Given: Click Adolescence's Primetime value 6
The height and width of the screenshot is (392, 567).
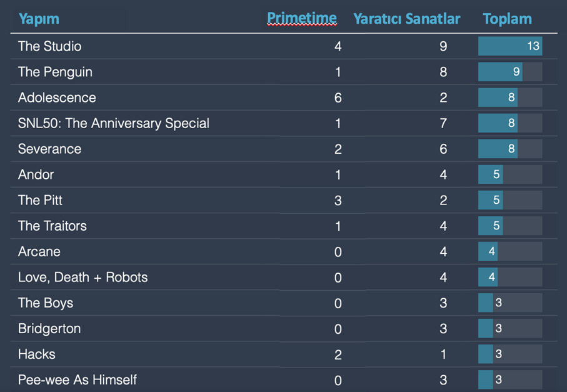Looking at the screenshot, I should (x=338, y=98).
